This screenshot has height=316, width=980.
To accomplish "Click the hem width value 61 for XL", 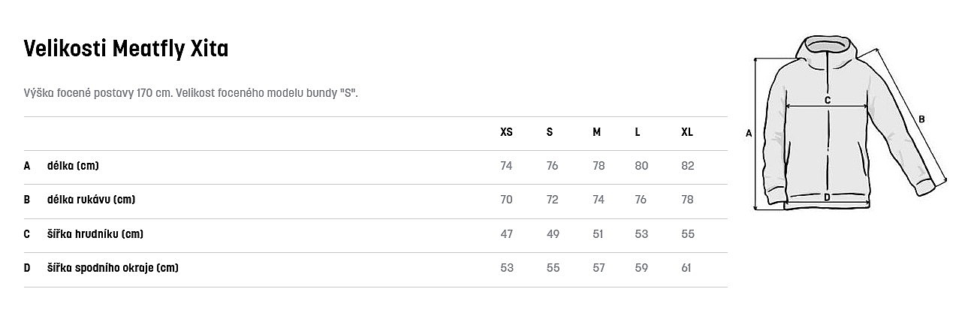I will coord(687,268).
